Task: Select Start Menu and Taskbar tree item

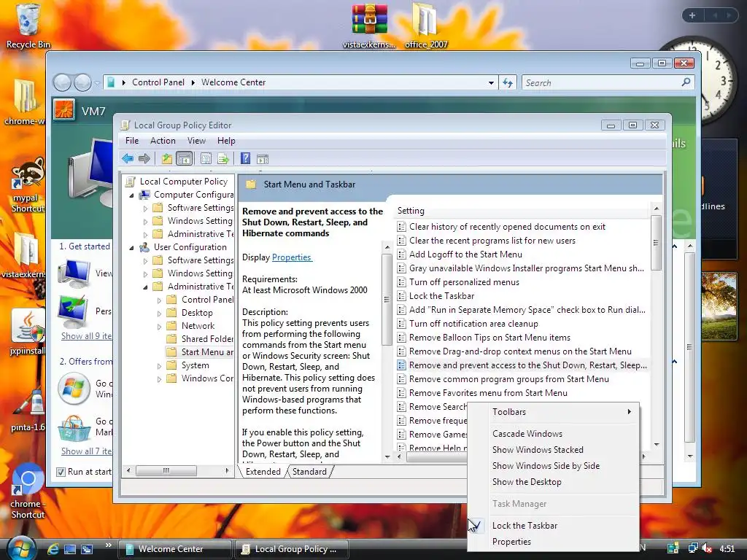Action: pos(200,352)
